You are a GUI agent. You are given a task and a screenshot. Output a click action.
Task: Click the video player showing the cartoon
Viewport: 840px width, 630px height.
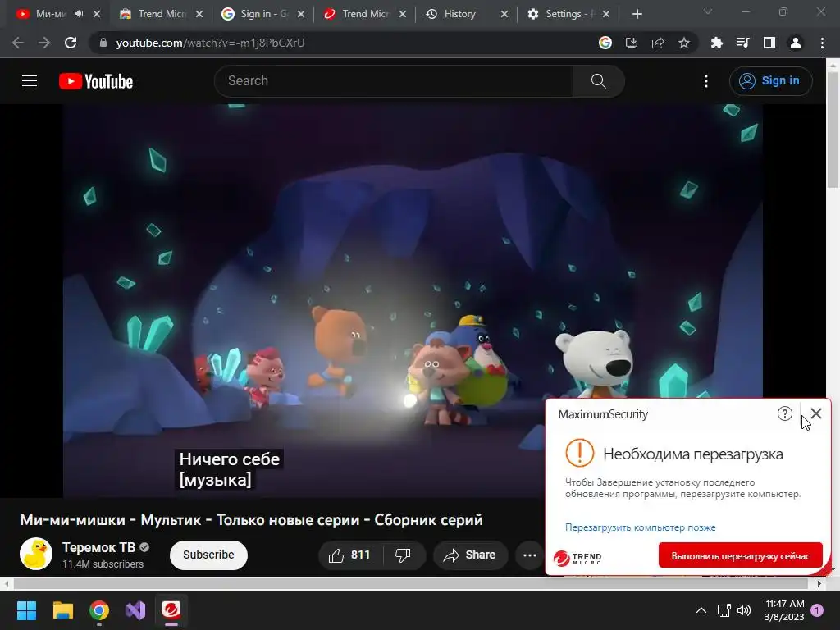click(x=413, y=300)
